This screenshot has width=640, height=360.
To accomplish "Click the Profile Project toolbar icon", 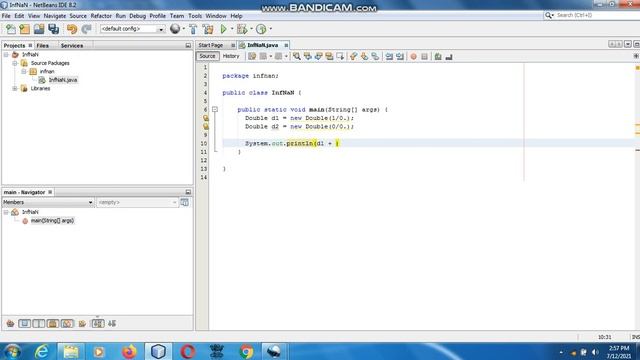I will [x=261, y=29].
